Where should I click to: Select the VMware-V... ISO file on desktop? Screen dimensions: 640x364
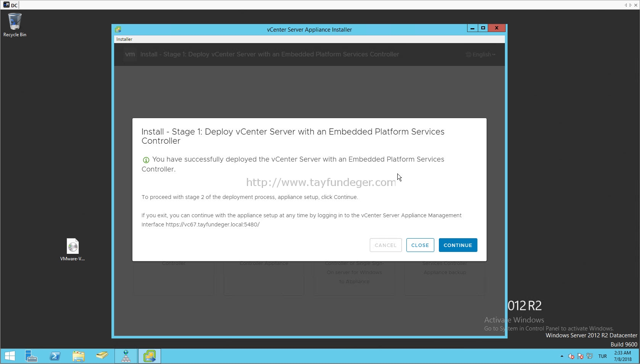(73, 250)
